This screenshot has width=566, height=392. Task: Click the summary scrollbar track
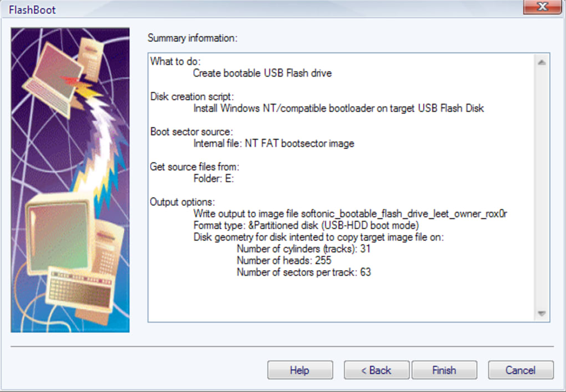click(542, 187)
